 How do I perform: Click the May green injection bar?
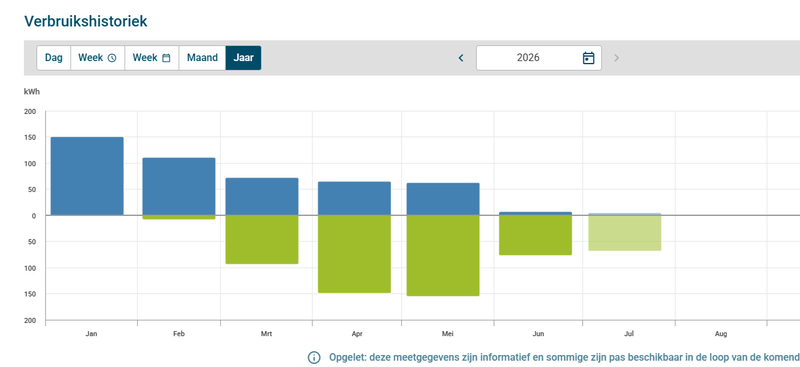coord(443,256)
